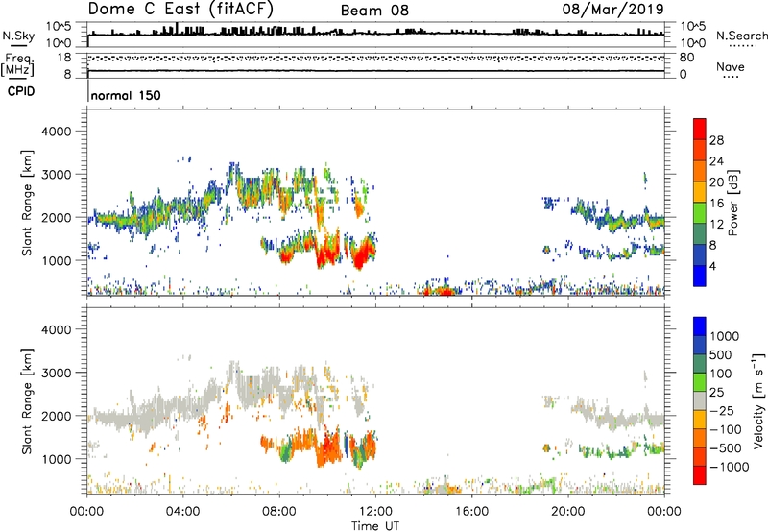Click the "18" frequency axis tick label
This screenshot has width=768, height=532.
64,58
